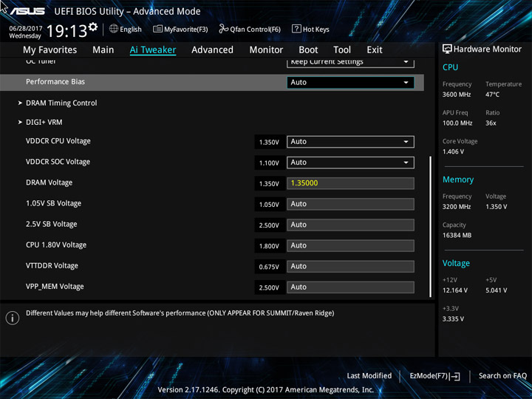Switch to EzMode(F7)
Image resolution: width=532 pixels, height=399 pixels.
pos(434,376)
